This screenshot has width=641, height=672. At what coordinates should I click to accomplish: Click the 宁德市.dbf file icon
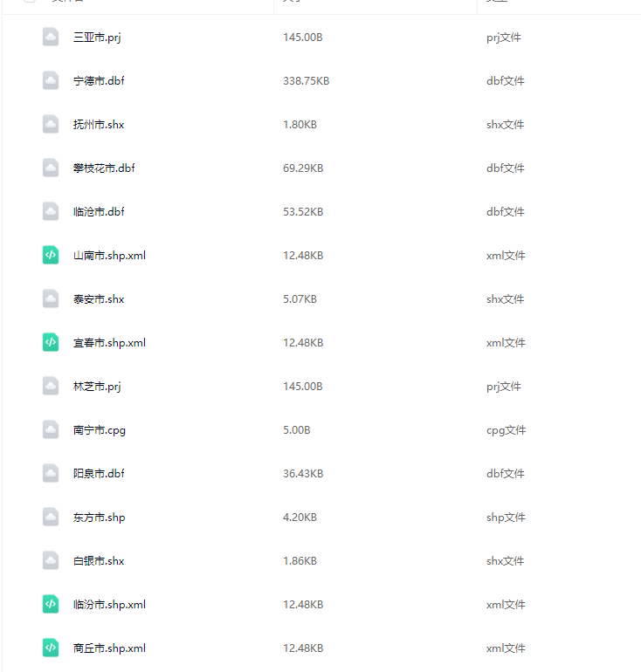click(x=51, y=80)
